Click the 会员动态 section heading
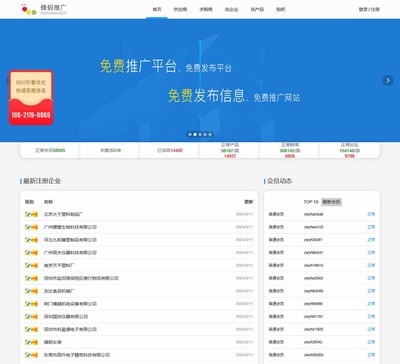 tap(279, 181)
